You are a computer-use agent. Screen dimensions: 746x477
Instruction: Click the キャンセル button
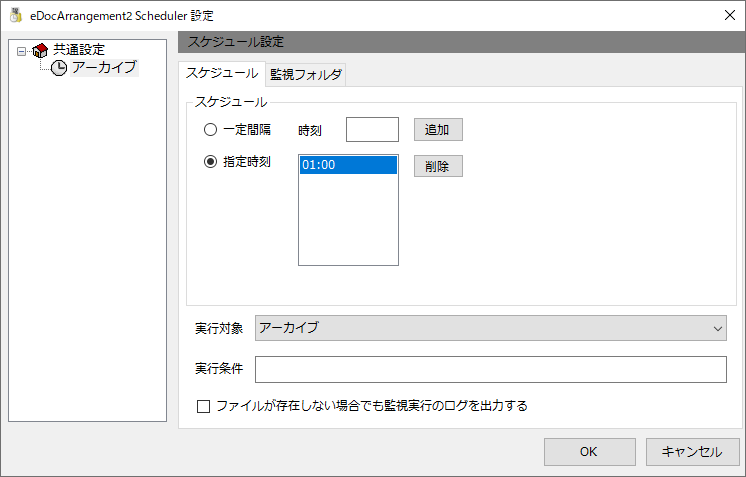click(692, 452)
